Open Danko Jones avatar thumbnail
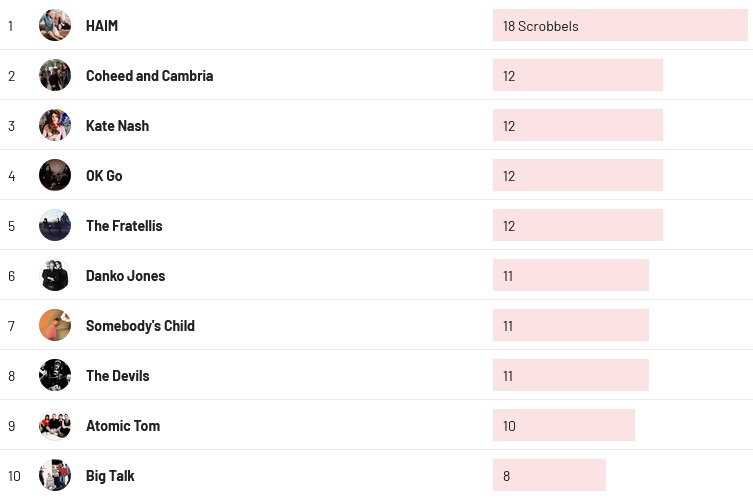 (x=55, y=275)
